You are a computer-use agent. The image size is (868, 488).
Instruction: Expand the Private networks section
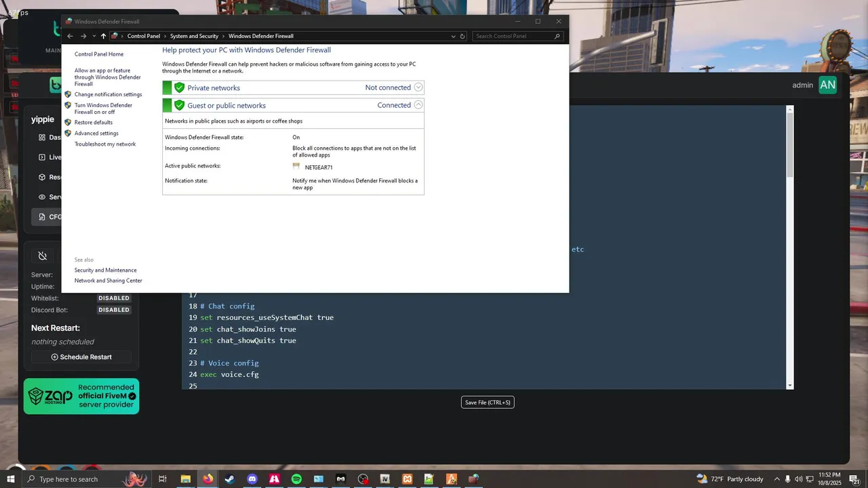(418, 87)
